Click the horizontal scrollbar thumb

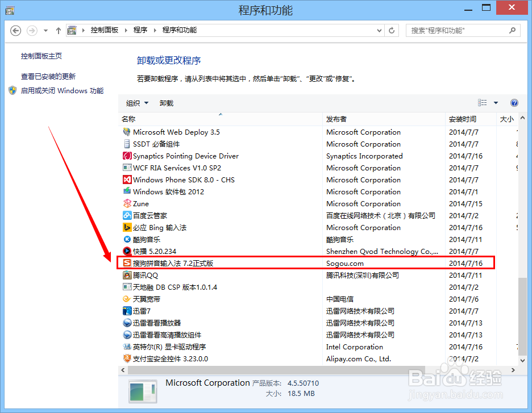pyautogui.click(x=277, y=370)
